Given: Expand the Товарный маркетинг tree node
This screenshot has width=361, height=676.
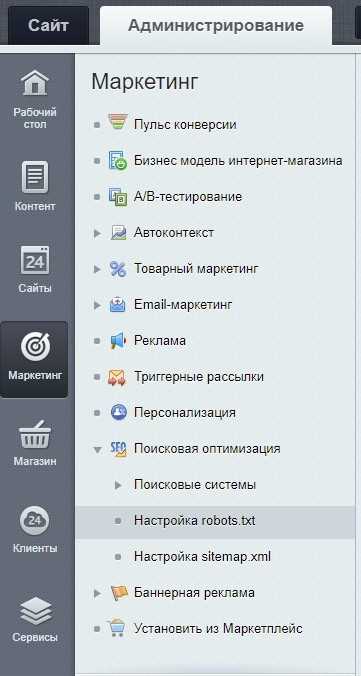Looking at the screenshot, I should 97,269.
